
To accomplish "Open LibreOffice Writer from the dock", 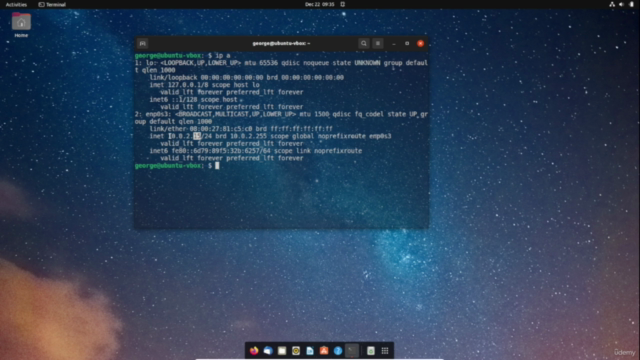I will click(x=310, y=351).
